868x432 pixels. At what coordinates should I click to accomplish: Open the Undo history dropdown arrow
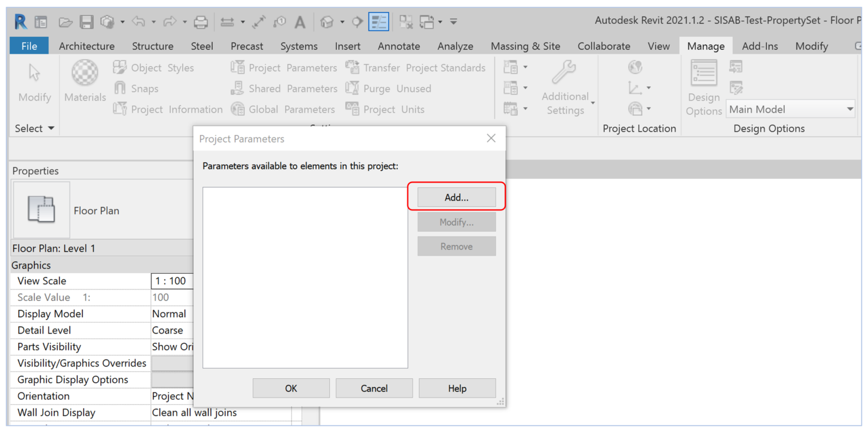coord(153,23)
